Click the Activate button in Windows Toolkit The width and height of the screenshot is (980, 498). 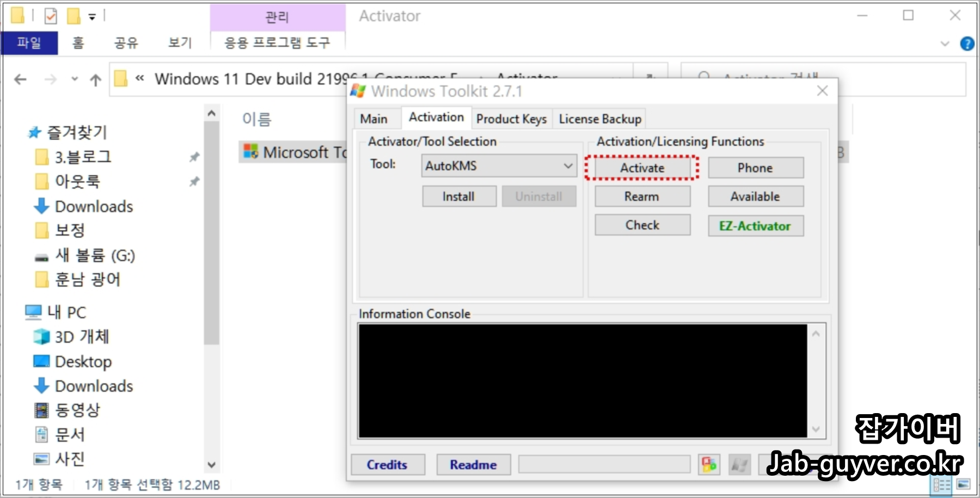pos(642,168)
